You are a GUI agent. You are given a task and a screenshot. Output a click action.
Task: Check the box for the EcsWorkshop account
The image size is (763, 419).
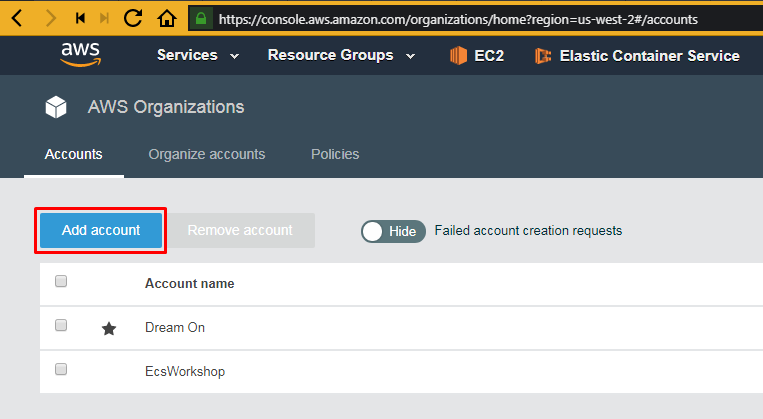click(61, 369)
